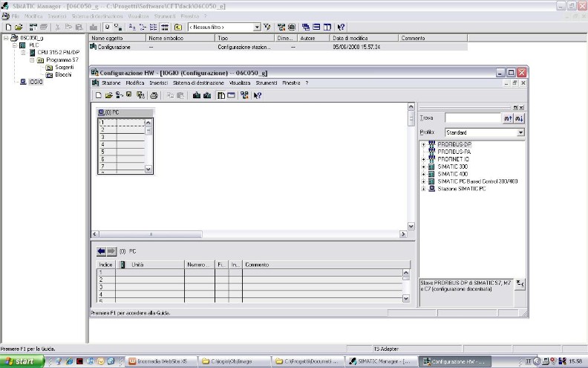The height and width of the screenshot is (368, 588).
Task: Click Configure Network icon in SIMATIC Manager toolbar
Action: click(281, 27)
